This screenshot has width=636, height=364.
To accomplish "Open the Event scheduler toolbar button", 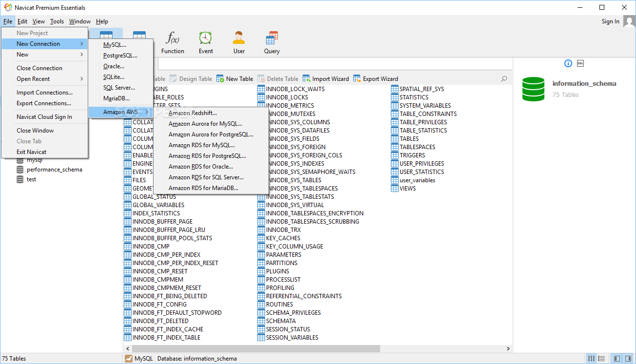I will point(206,42).
